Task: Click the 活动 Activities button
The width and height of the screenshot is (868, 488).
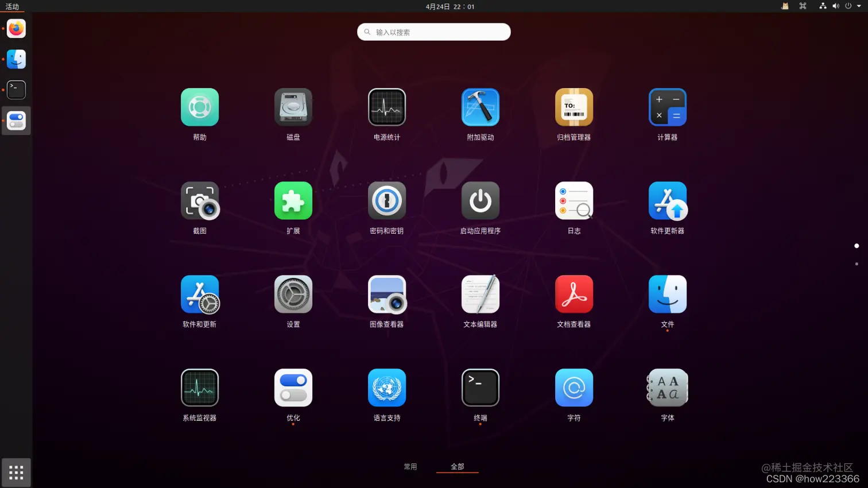Action: click(12, 6)
